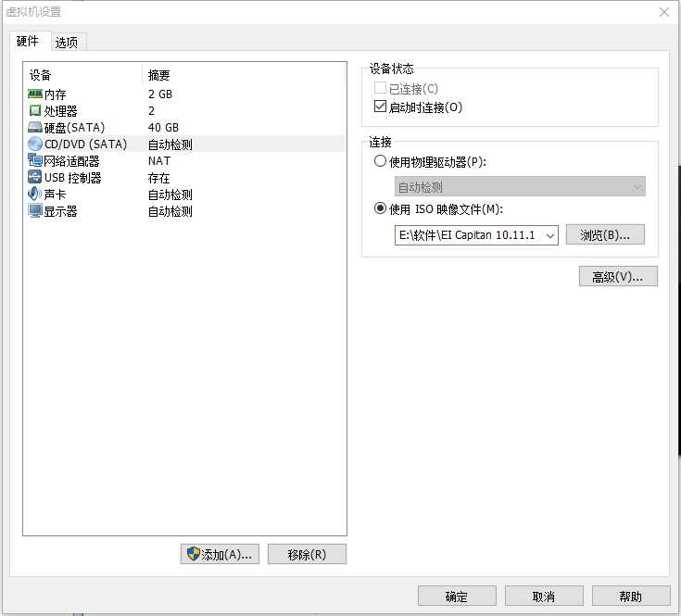Viewport: 681px width, 616px height.
Task: Select the 网络适配器 row label
Action: point(71,161)
